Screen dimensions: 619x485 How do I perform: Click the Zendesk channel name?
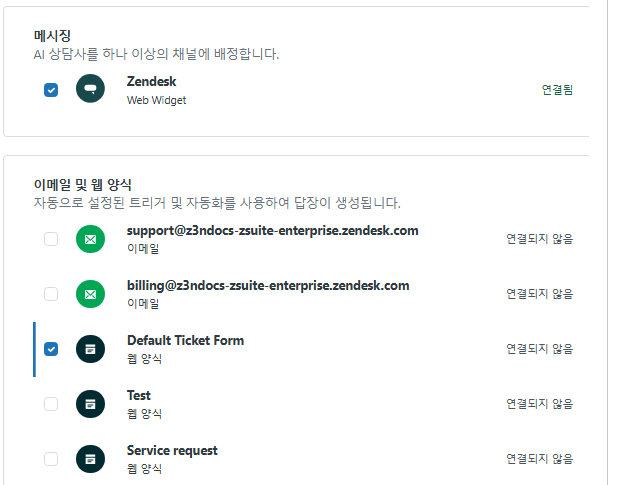[x=151, y=81]
